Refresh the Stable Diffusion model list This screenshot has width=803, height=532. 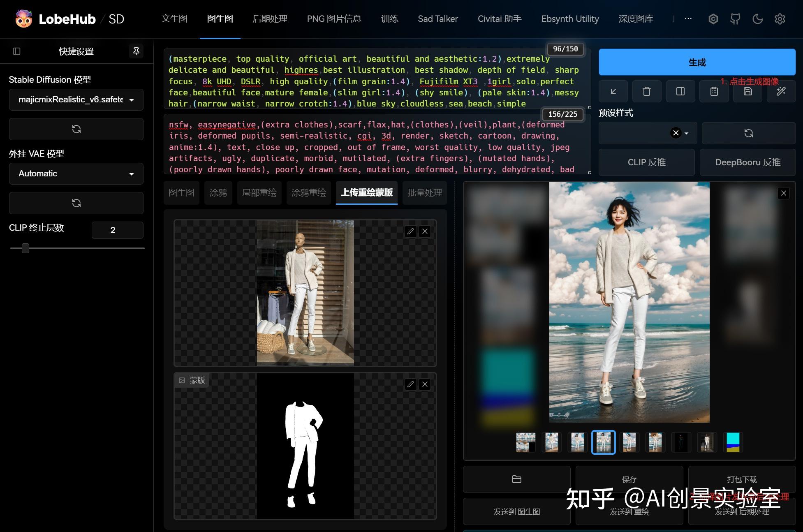pos(76,129)
